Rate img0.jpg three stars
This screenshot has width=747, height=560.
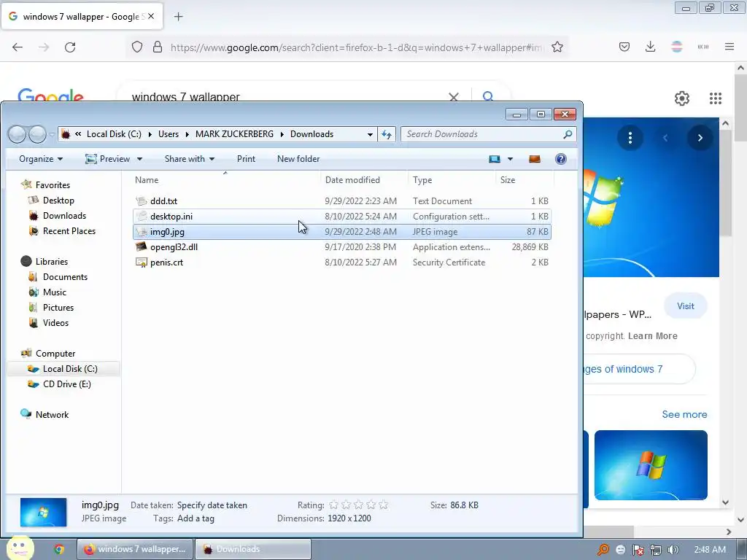(x=359, y=505)
